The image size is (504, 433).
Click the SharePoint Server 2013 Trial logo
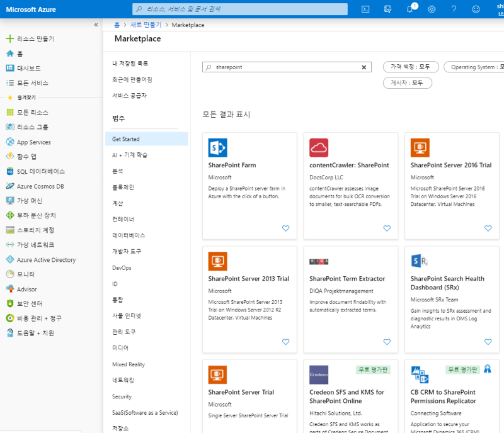tap(217, 261)
